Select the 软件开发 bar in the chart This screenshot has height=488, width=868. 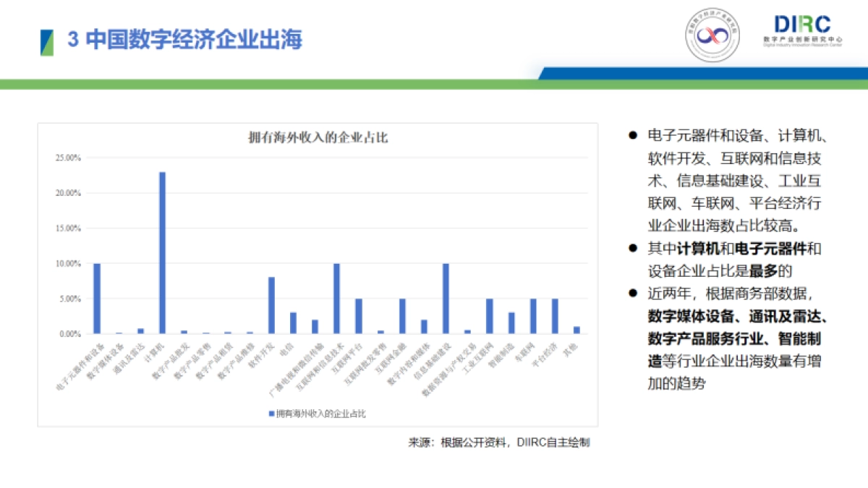(271, 304)
